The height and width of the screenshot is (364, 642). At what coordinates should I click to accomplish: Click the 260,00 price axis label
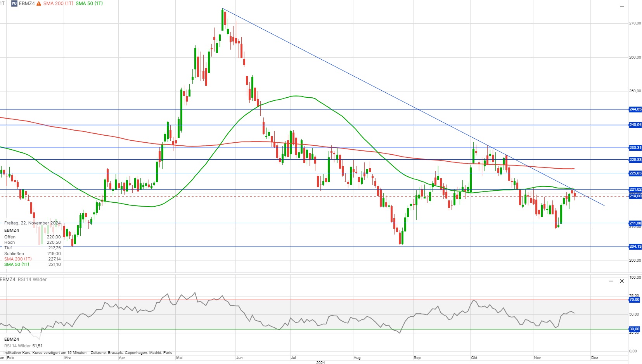coord(635,57)
